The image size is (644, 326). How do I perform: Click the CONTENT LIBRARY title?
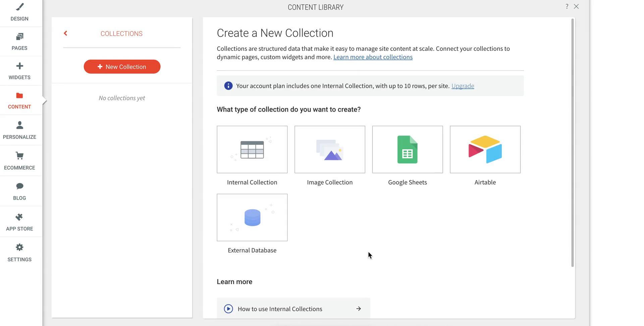[x=316, y=7]
